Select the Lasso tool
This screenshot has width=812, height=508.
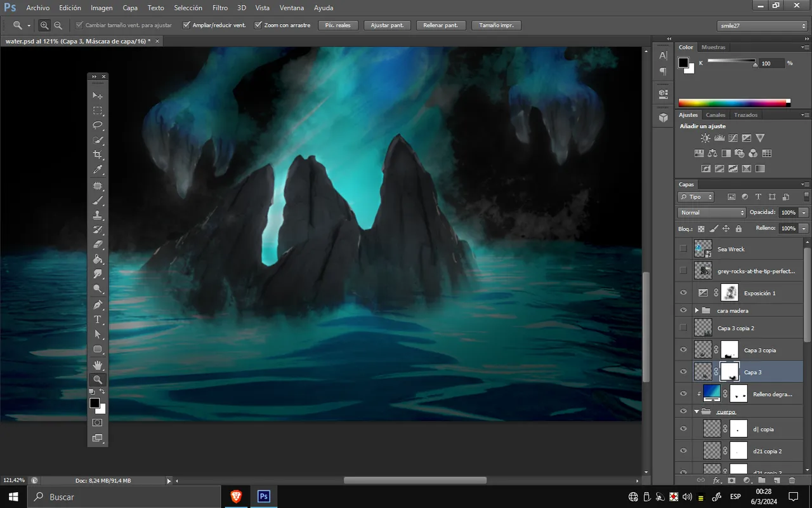pos(98,125)
